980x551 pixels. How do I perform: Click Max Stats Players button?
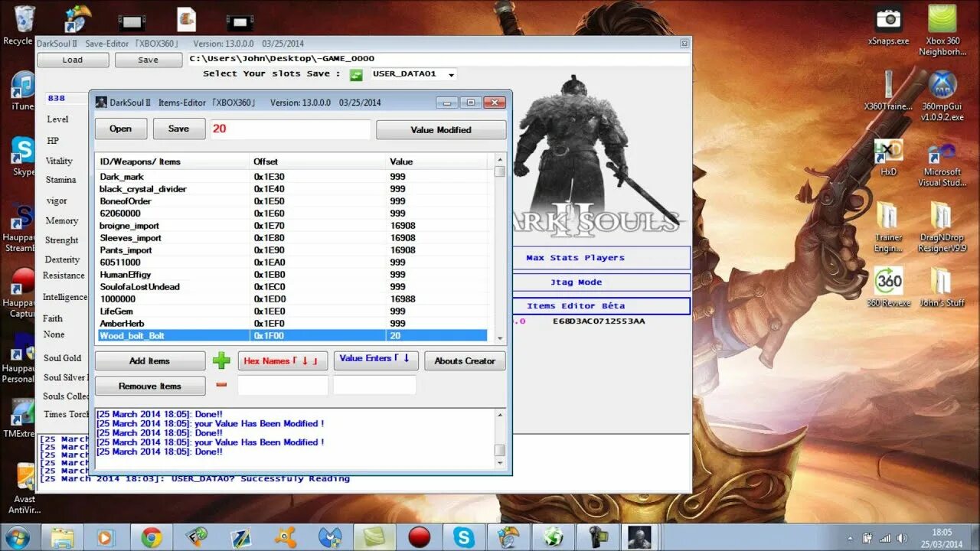600,258
